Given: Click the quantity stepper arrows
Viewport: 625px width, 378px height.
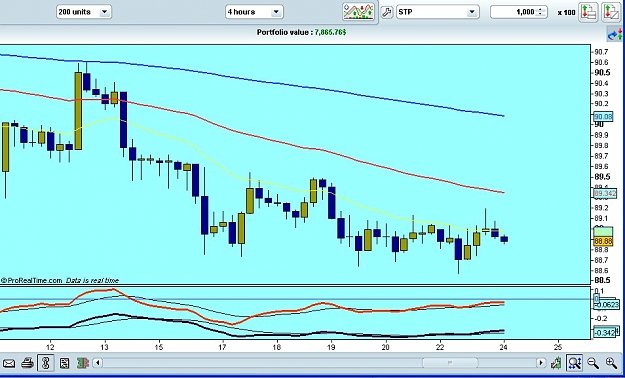Looking at the screenshot, I should 541,12.
